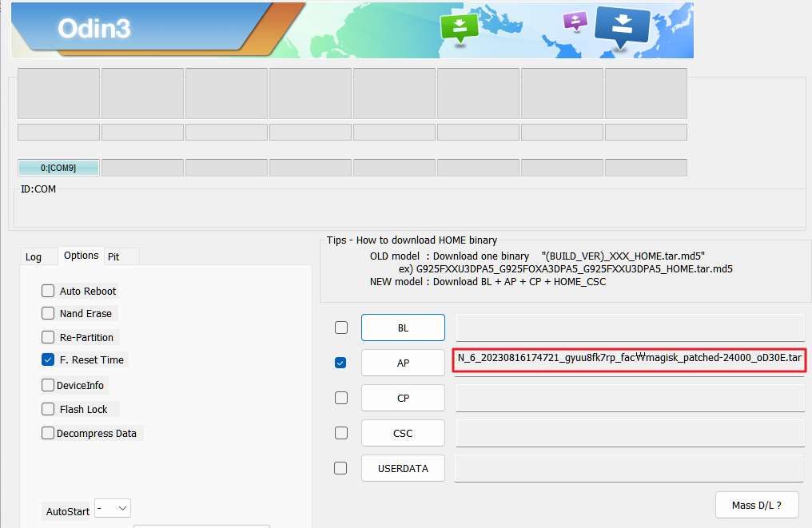Click the USERDATA file path field
Image resolution: width=812 pixels, height=528 pixels.
click(x=629, y=468)
